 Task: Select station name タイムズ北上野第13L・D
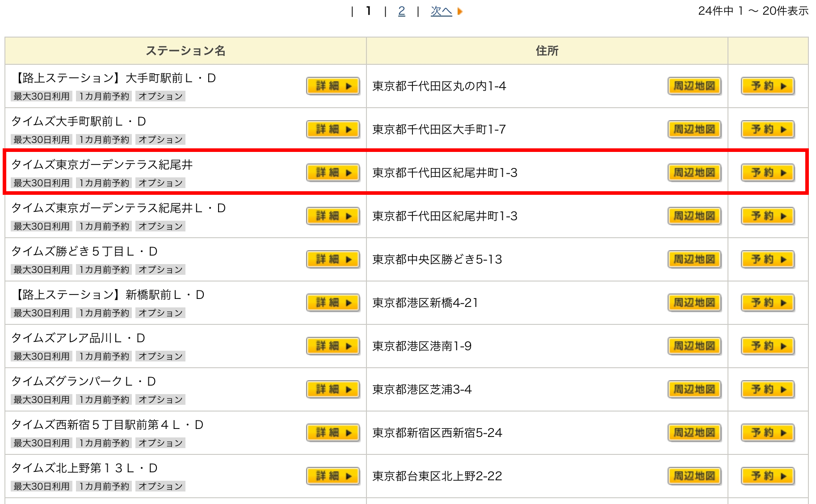coord(84,468)
